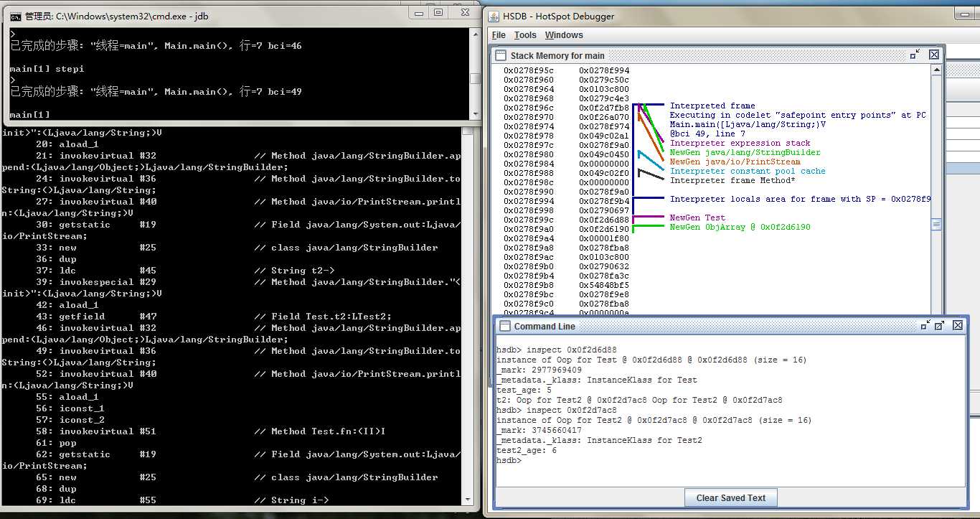
Task: Click stack address 0x0278f96c
Action: pyautogui.click(x=529, y=108)
